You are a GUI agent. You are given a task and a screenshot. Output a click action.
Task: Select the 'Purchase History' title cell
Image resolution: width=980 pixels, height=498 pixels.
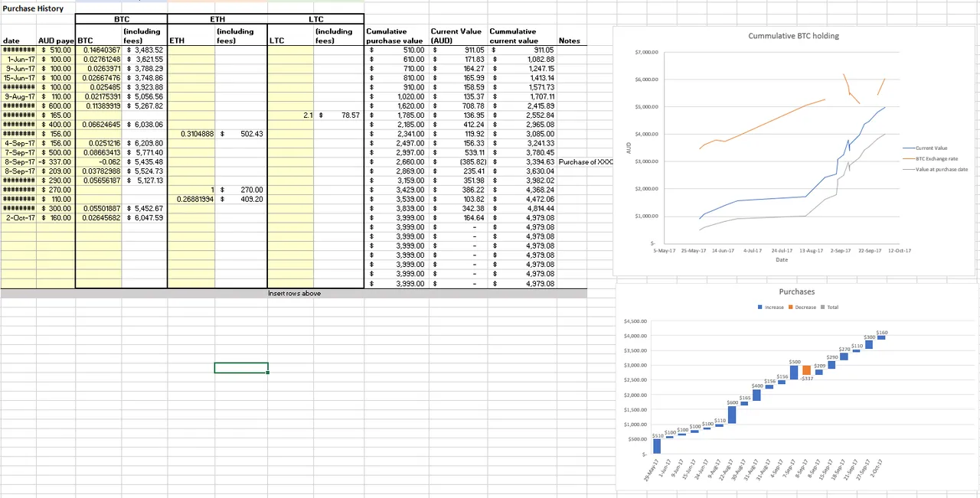34,8
